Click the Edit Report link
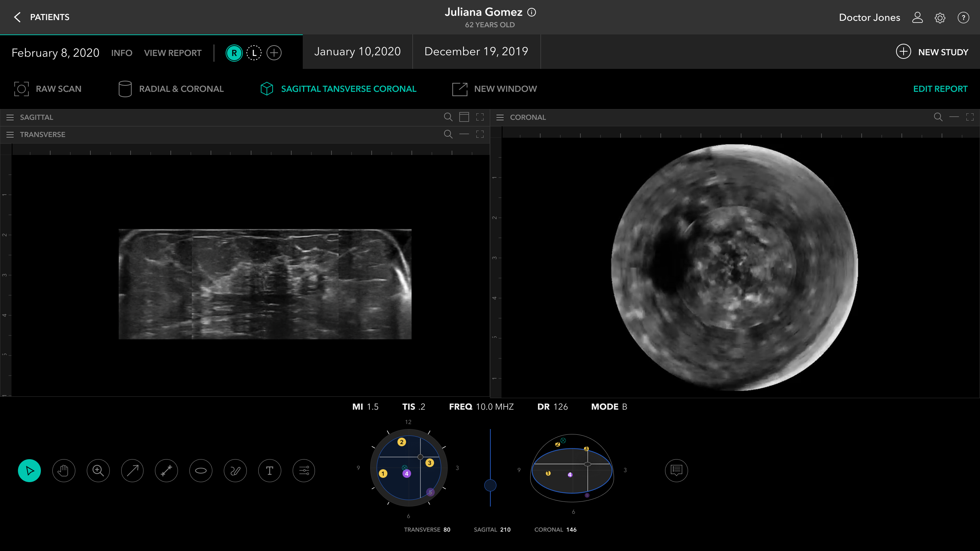This screenshot has width=980, height=551. pos(940,89)
